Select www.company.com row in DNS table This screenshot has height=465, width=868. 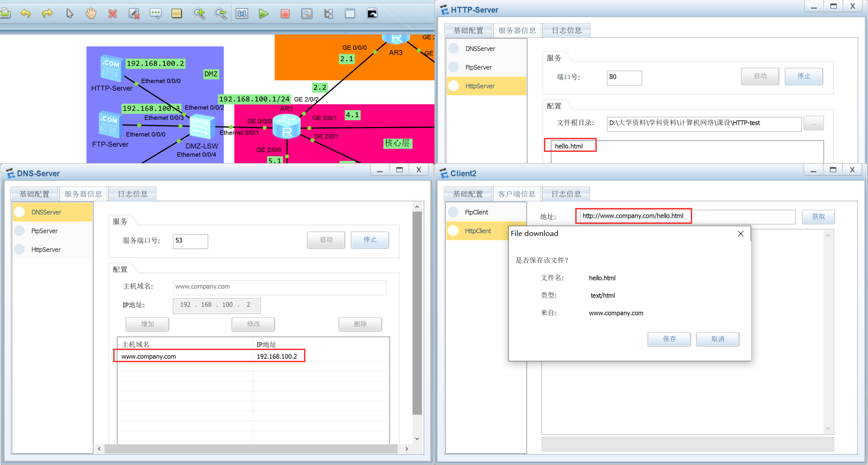pos(253,357)
